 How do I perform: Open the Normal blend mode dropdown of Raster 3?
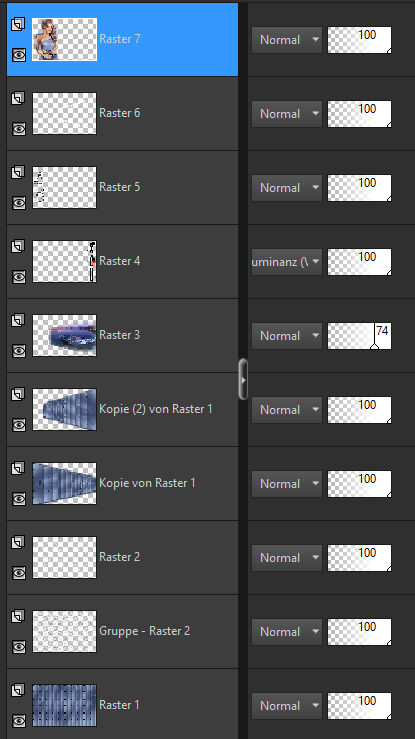click(287, 336)
